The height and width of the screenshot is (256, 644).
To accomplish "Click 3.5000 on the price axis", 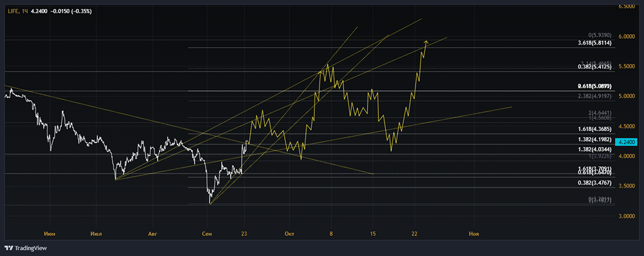I will click(627, 186).
